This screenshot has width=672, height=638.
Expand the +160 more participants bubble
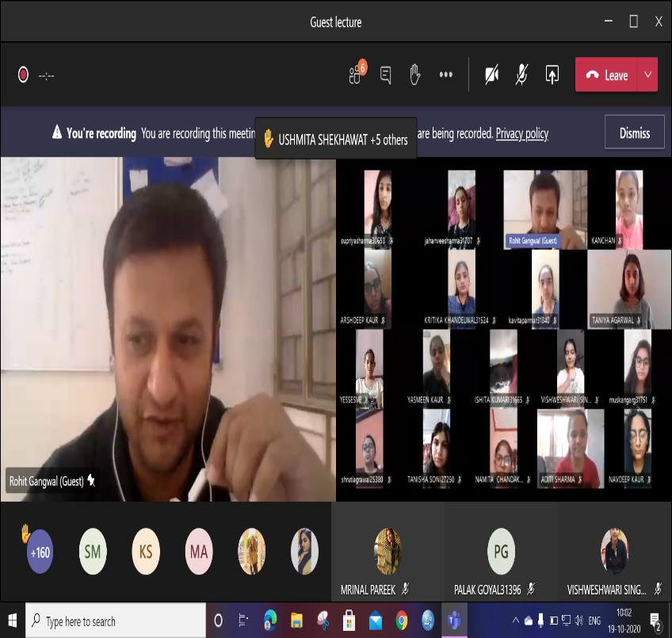pos(40,552)
